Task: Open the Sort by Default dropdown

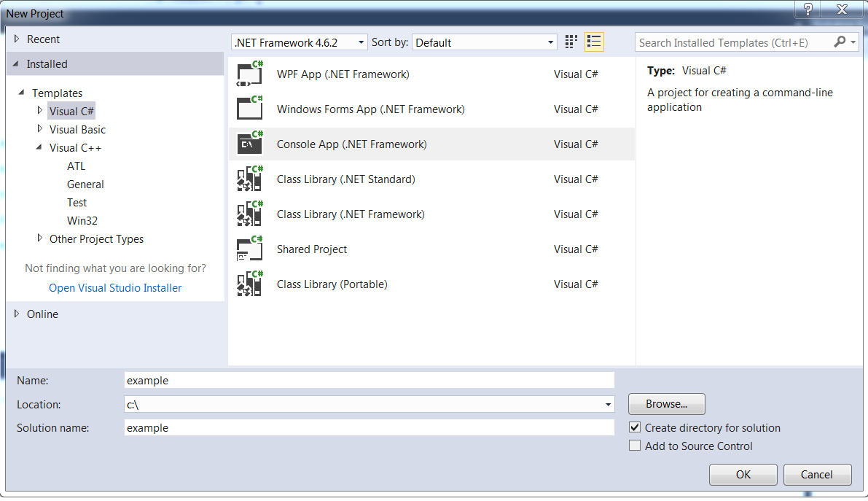Action: tap(484, 42)
